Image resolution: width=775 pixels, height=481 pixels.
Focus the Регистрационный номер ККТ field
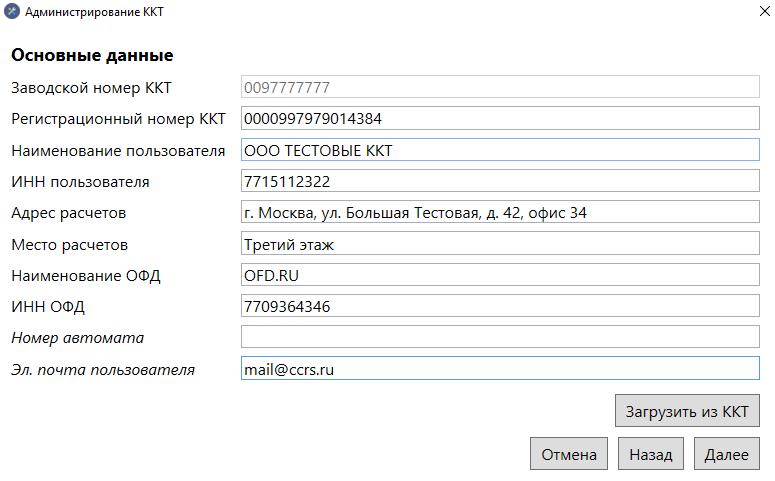(x=500, y=118)
